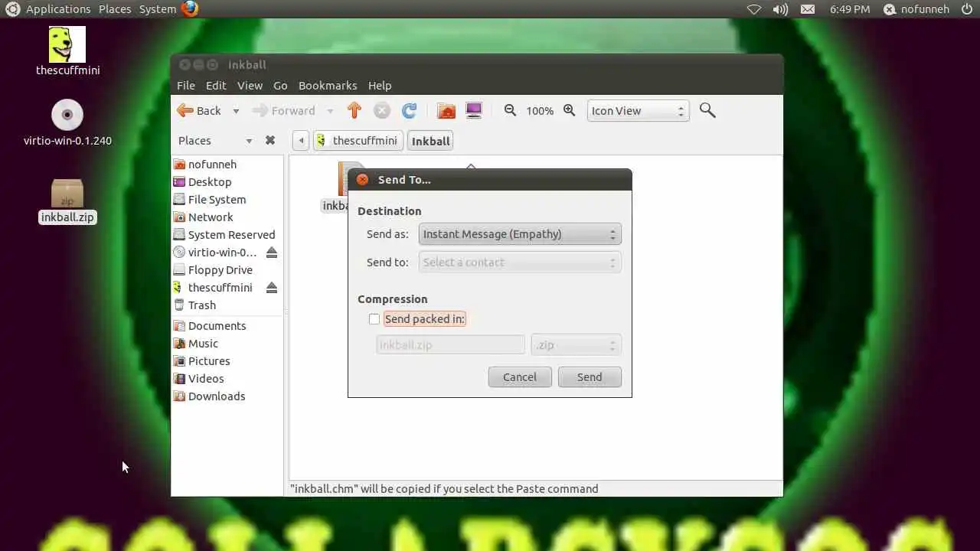
Task: Reload the current folder
Action: [409, 110]
